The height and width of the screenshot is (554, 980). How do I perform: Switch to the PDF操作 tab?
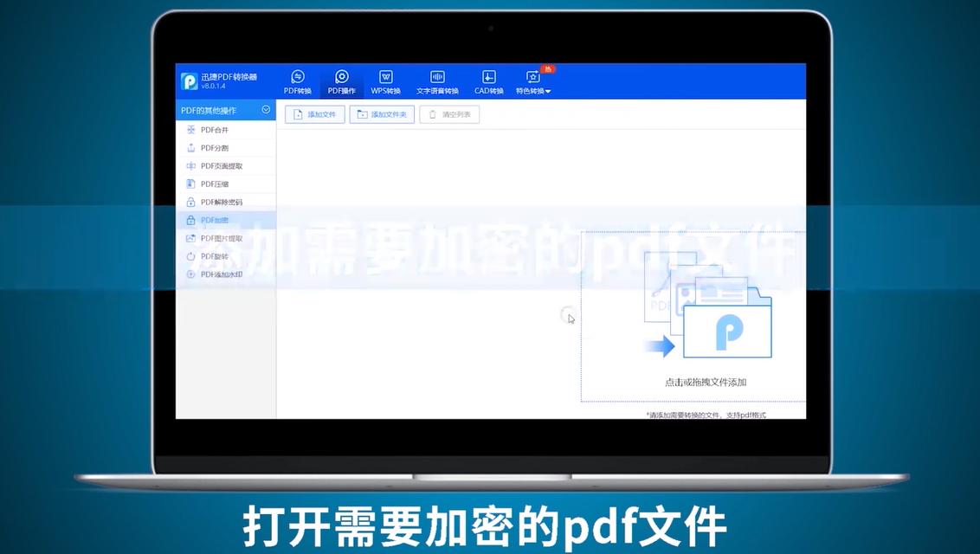click(341, 82)
